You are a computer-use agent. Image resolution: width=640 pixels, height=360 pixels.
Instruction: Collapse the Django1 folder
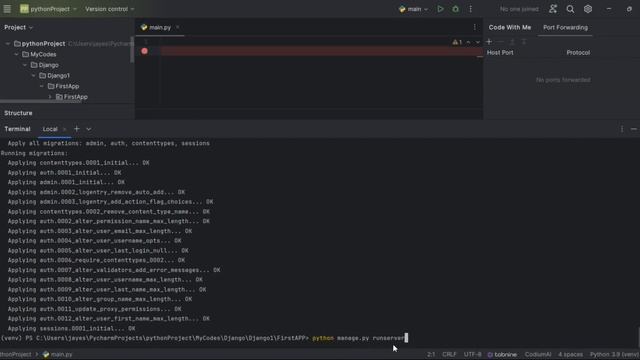33,76
